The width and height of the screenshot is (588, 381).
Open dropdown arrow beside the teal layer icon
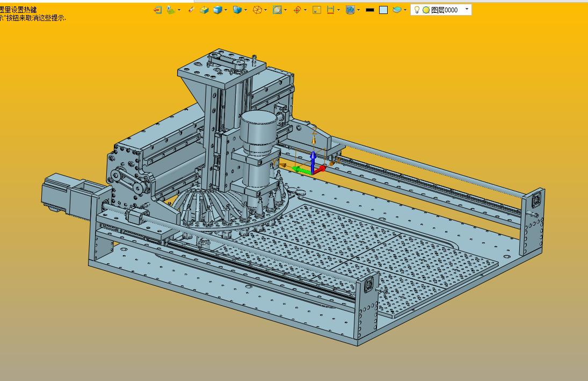[405, 10]
